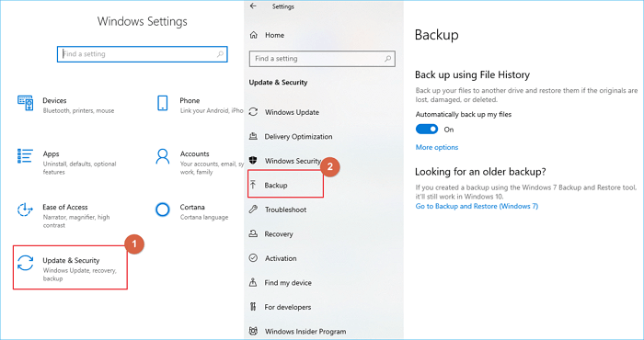The width and height of the screenshot is (644, 340).
Task: Click 'Windows Update, recovery, backup' description text
Action: [80, 275]
